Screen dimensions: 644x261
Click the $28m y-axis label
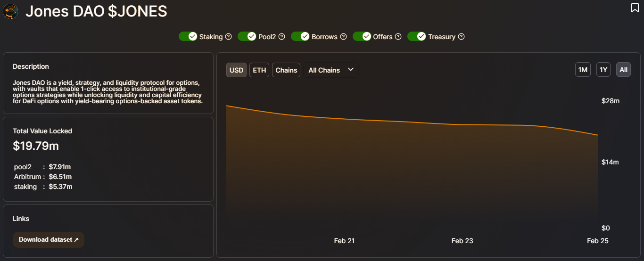point(610,101)
